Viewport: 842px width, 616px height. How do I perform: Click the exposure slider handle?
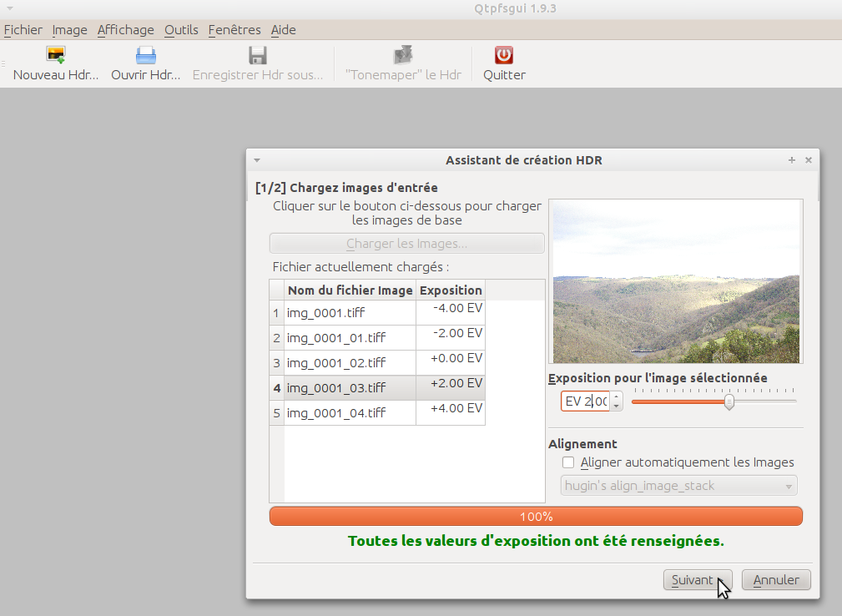[x=729, y=402]
